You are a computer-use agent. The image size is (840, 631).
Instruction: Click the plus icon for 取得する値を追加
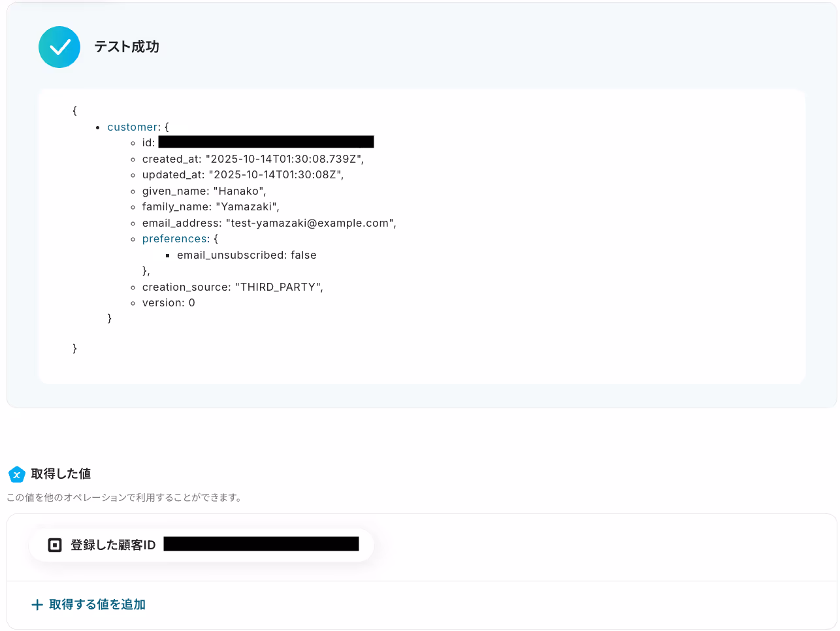[37, 605]
